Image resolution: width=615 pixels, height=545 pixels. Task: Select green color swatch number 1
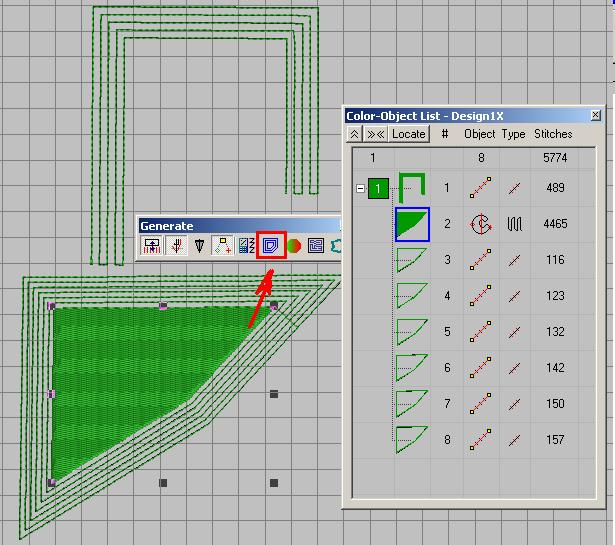pyautogui.click(x=378, y=188)
